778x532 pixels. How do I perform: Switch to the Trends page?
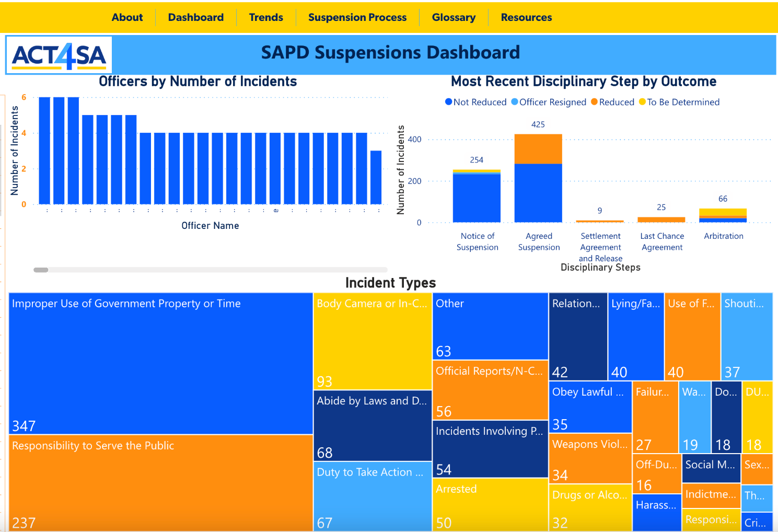click(265, 17)
